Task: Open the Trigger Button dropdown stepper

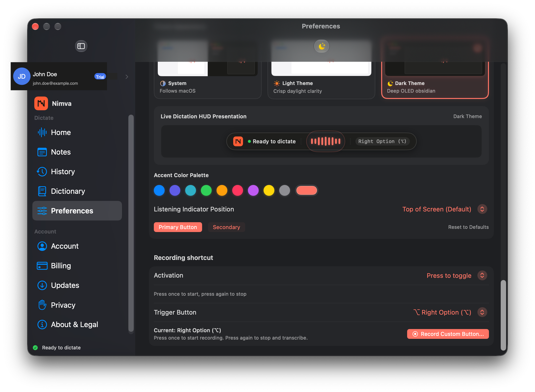Action: (482, 312)
